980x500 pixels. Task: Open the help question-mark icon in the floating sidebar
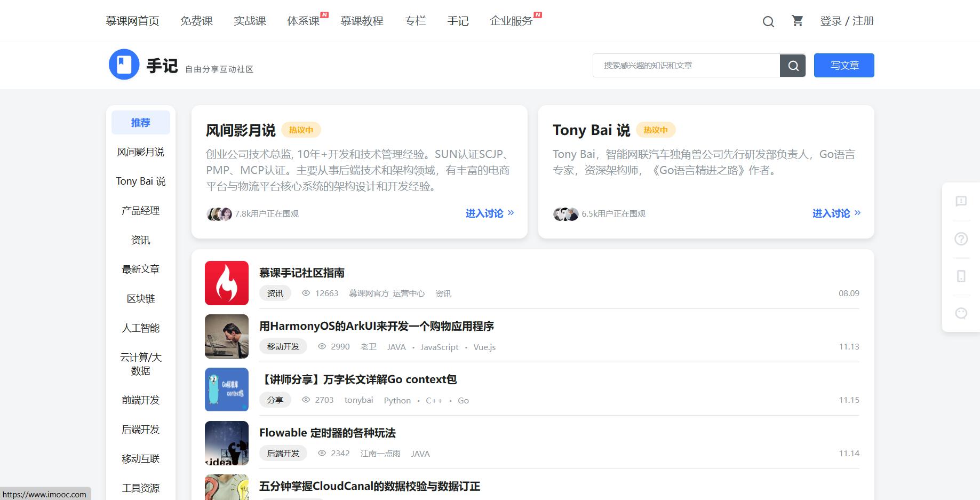(961, 239)
